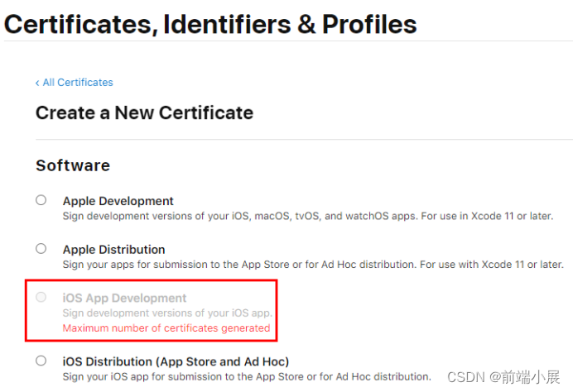573x392 pixels.
Task: Select the Apple Distribution radio button
Action: coord(41,249)
